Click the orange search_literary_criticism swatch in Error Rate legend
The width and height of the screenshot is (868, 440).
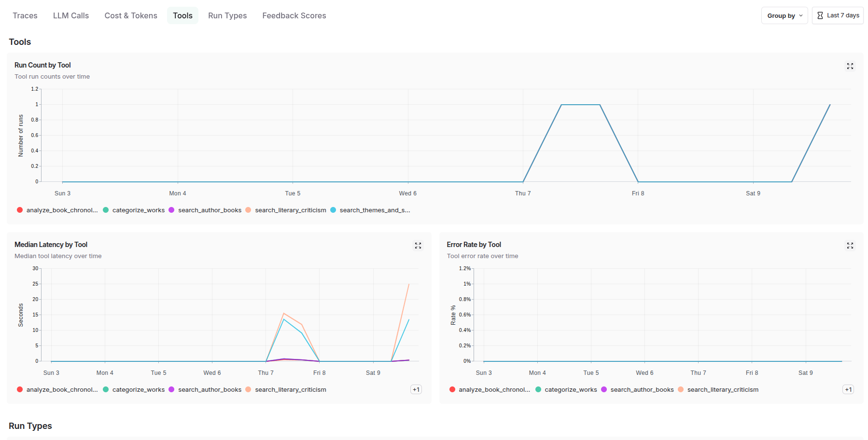coord(681,389)
